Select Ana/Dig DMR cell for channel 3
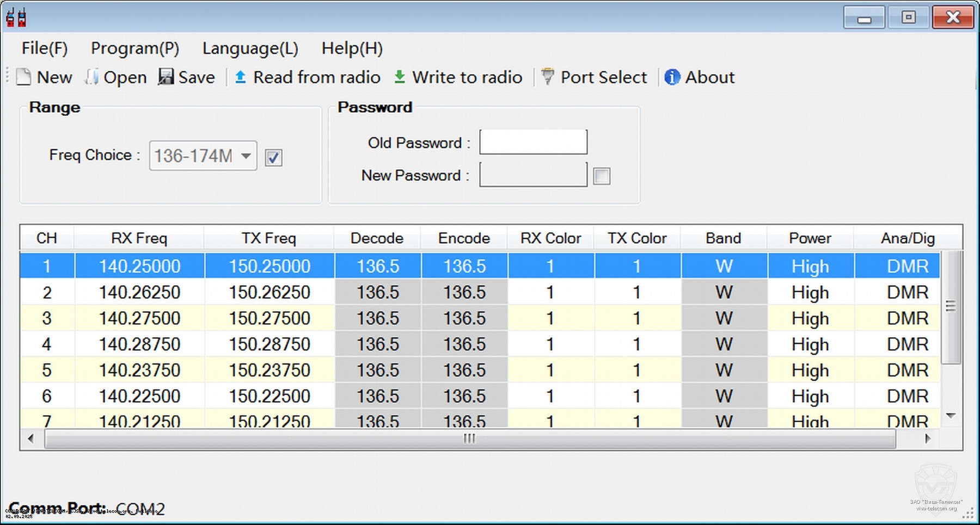This screenshot has width=980, height=525. [907, 318]
